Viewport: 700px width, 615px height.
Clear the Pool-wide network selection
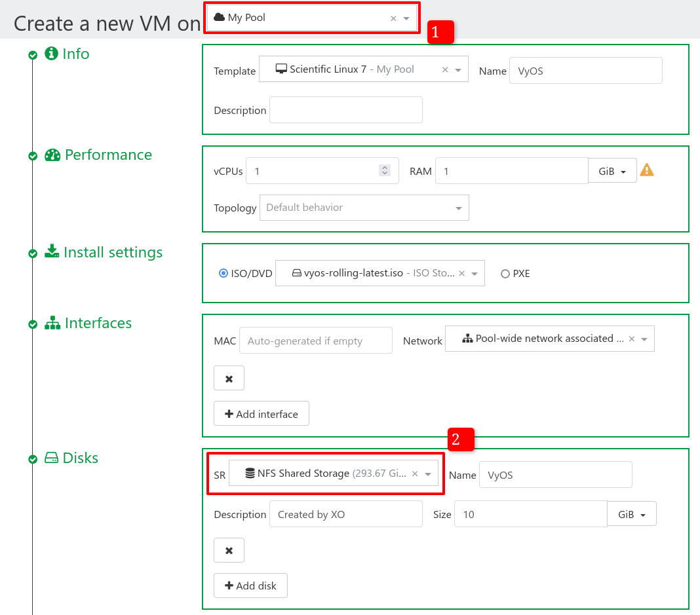click(x=631, y=339)
